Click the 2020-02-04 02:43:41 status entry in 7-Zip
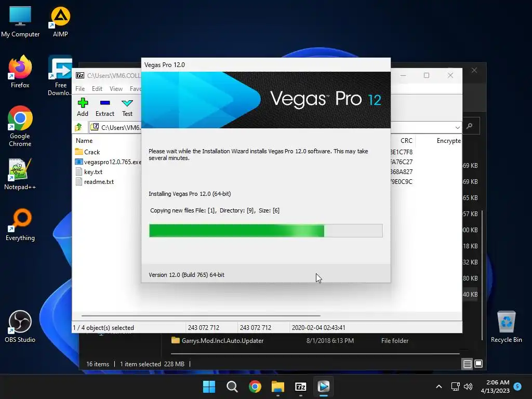532x399 pixels. (x=318, y=328)
